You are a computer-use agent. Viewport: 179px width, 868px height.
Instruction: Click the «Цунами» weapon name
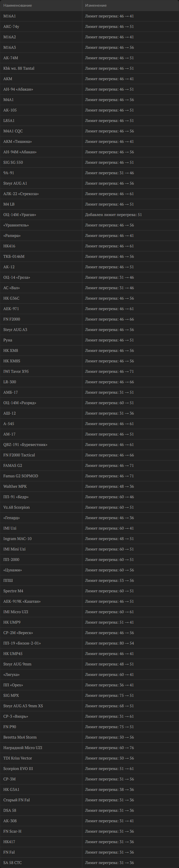click(12, 570)
